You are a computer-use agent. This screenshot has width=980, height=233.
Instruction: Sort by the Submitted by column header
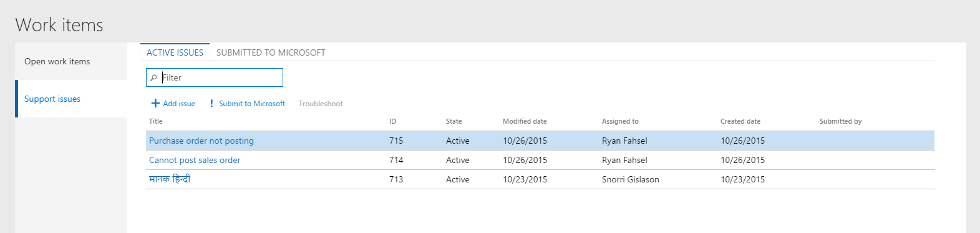[840, 121]
